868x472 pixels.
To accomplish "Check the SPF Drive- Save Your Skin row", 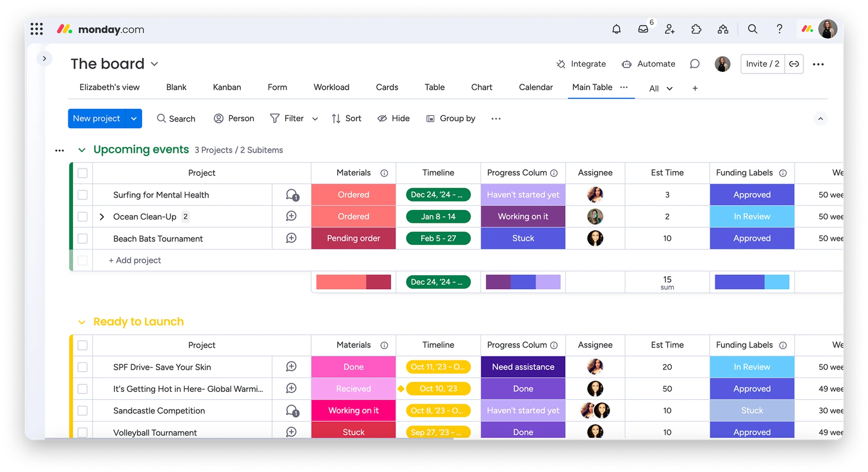I will 82,367.
